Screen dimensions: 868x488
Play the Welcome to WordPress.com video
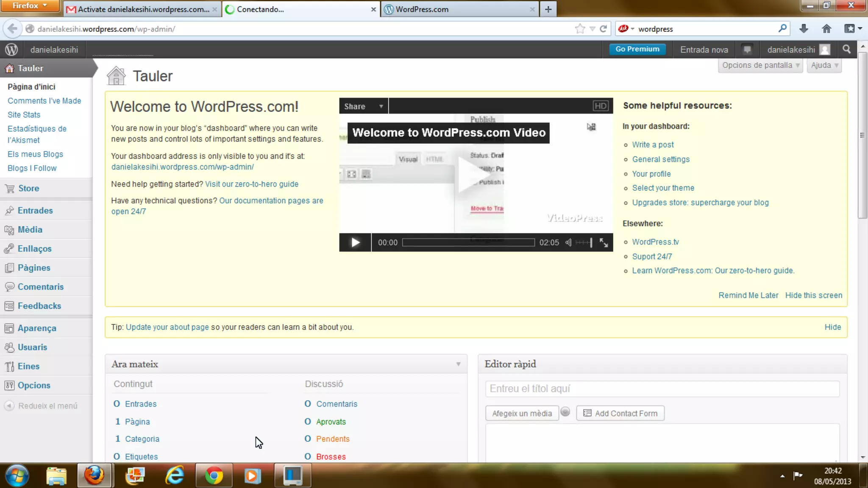pos(355,243)
